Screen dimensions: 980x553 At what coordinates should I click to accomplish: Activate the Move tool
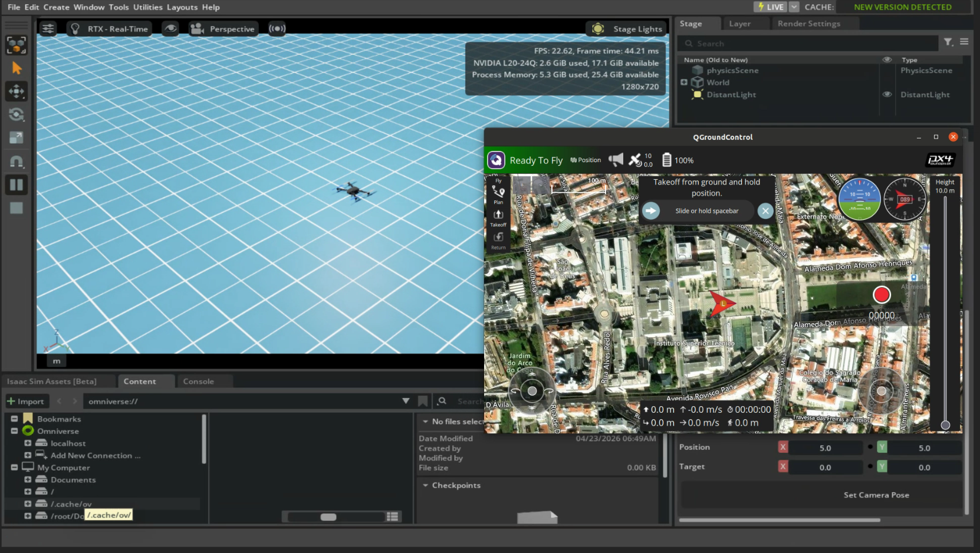(17, 91)
